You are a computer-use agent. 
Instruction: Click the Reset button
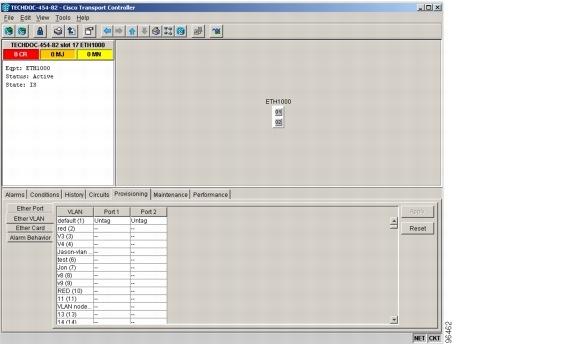[x=418, y=228]
